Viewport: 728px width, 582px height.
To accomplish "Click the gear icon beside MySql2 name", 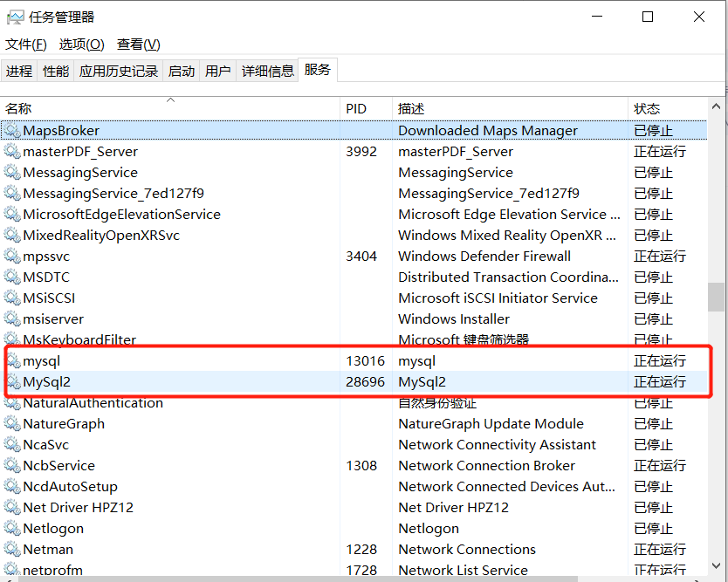I will 13,381.
